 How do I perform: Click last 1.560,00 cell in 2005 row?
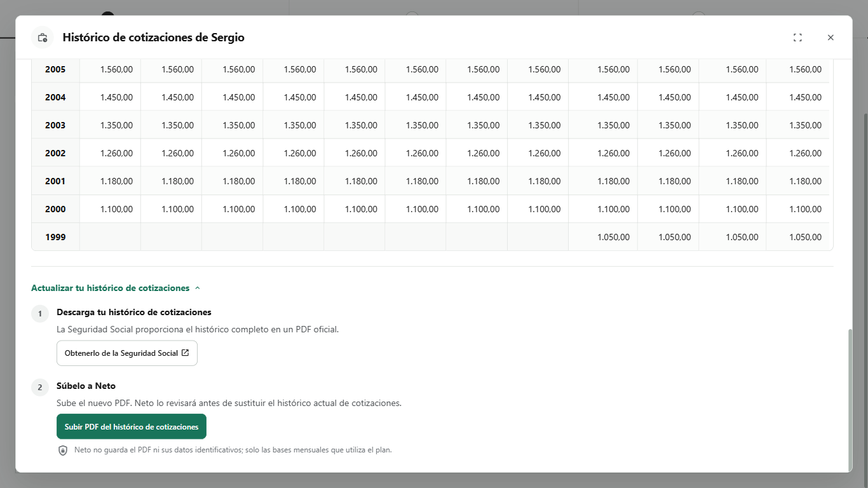pos(799,69)
